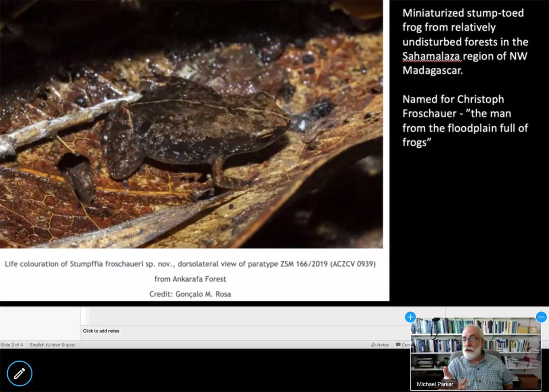Select the frog photograph on the slide
The image size is (549, 392).
(x=191, y=124)
